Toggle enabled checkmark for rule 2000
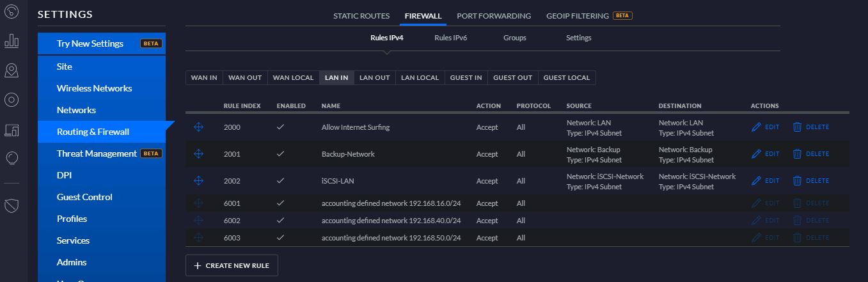The image size is (868, 282). [x=280, y=127]
